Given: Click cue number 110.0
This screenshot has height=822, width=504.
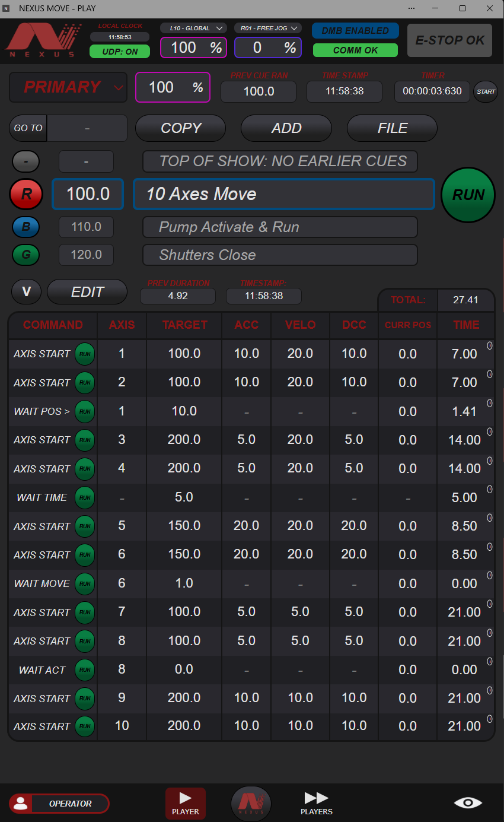Looking at the screenshot, I should [86, 227].
